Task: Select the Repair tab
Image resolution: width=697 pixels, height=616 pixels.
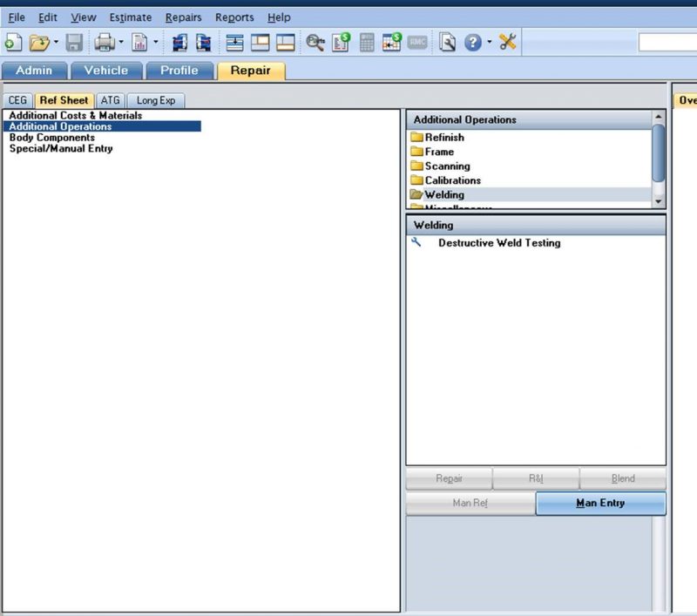Action: click(251, 71)
